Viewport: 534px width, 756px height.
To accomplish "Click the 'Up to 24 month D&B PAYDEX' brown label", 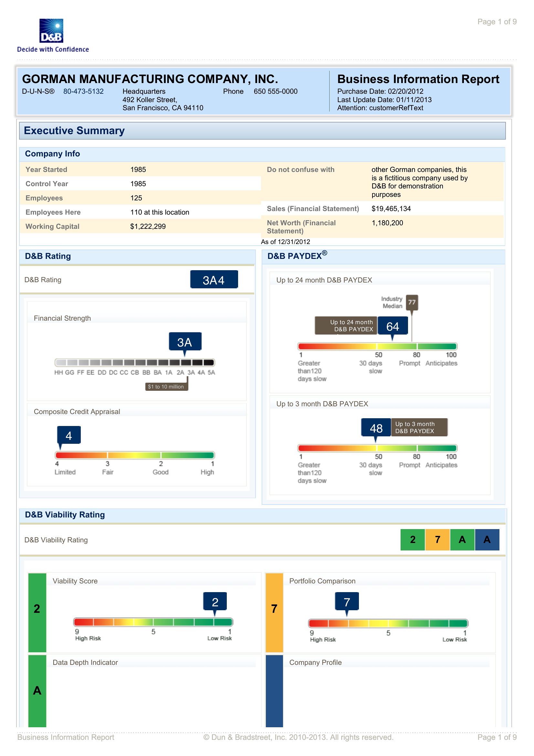I will coord(346,326).
